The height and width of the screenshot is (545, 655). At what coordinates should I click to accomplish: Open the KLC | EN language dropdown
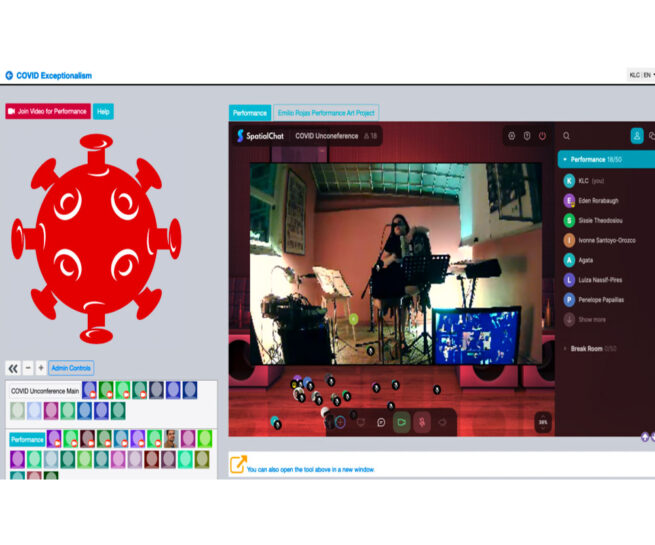(x=641, y=75)
